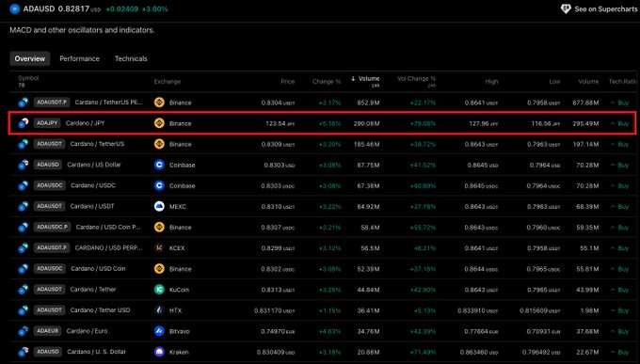Viewport: 640px width, 364px height.
Task: Click the header change +3.00%
Action: point(154,9)
